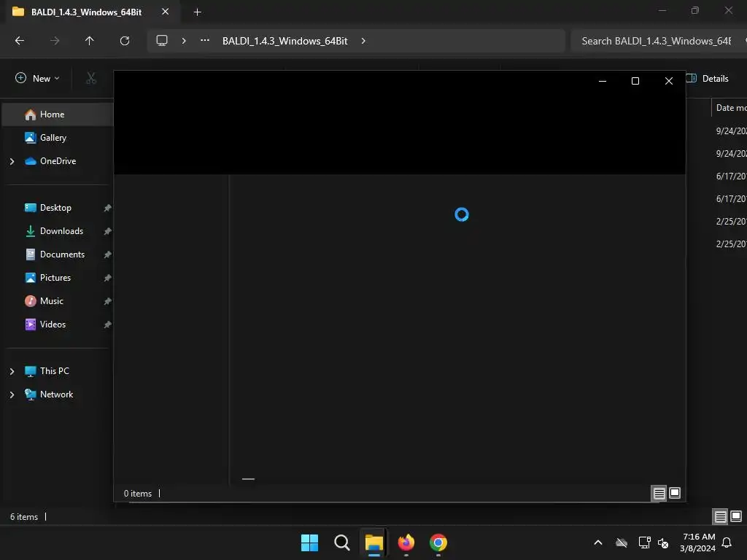Image resolution: width=747 pixels, height=560 pixels.
Task: Select OneDrive in the navigation pane
Action: [x=58, y=161]
